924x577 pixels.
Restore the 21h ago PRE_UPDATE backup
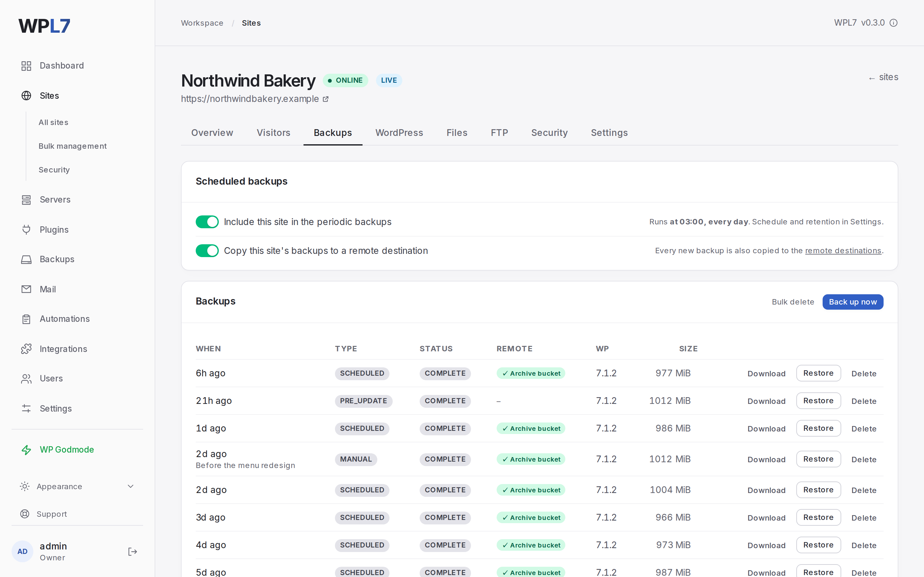tap(818, 401)
